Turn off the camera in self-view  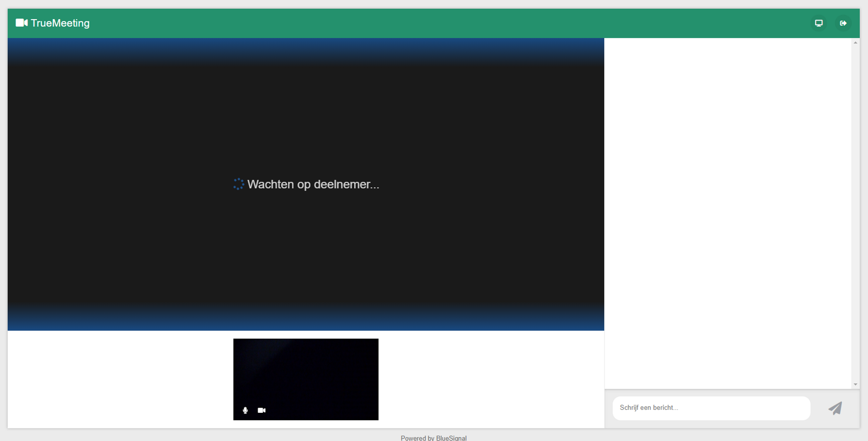(261, 410)
